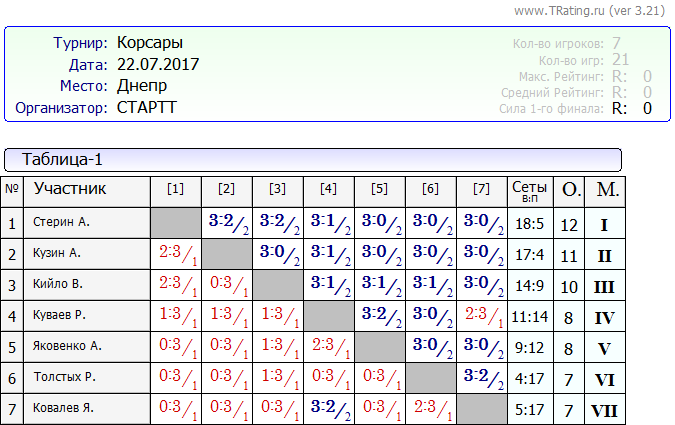675x425 pixels.
Task: Open player Кийло В. row
Action: [x=58, y=285]
